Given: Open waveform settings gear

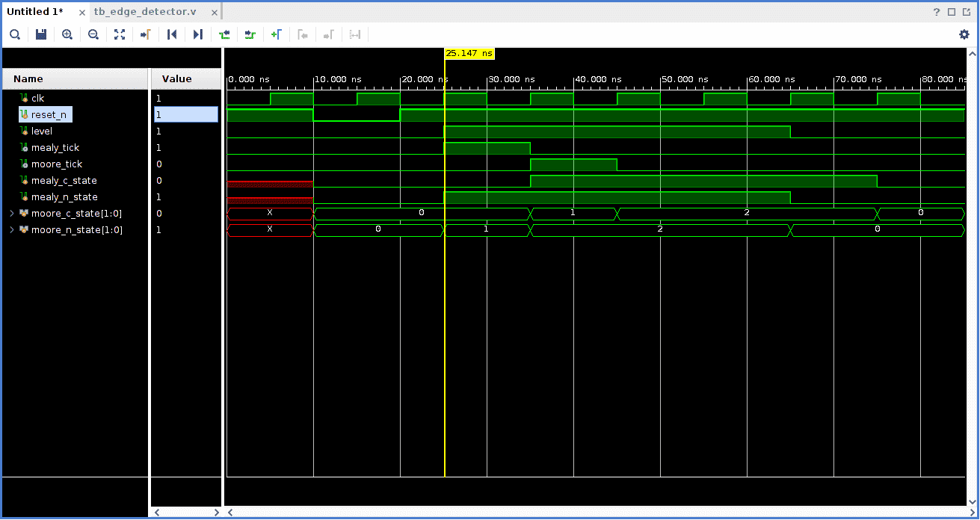Looking at the screenshot, I should tap(964, 34).
